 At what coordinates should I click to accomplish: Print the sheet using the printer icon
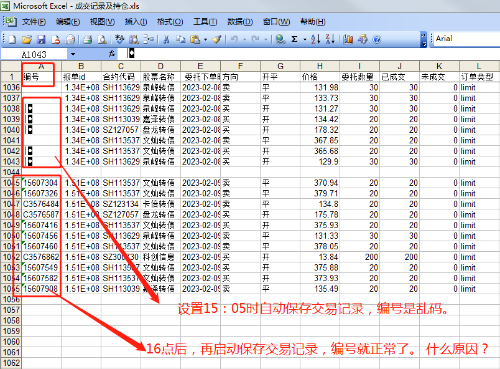pos(87,39)
